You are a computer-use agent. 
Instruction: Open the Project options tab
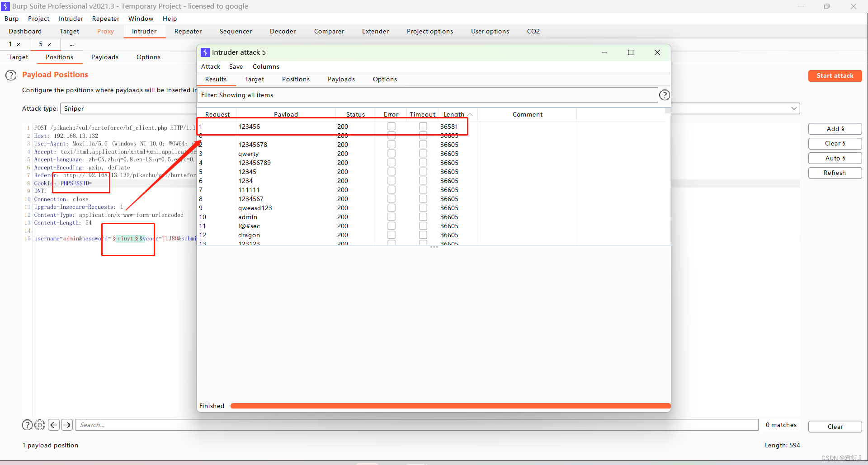429,31
